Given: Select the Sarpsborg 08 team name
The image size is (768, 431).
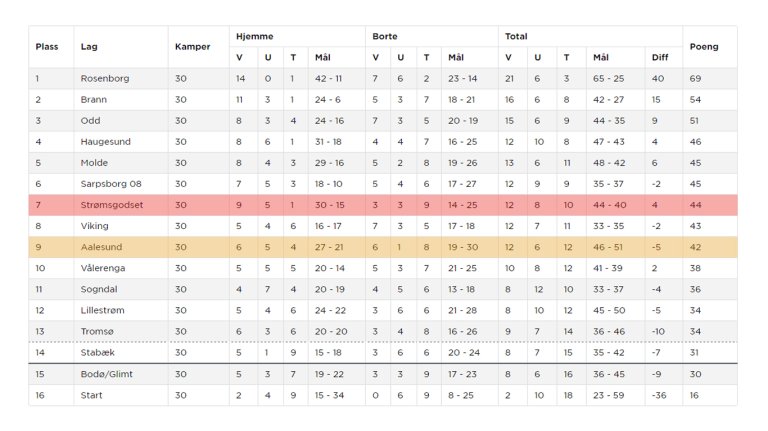Looking at the screenshot, I should (109, 184).
